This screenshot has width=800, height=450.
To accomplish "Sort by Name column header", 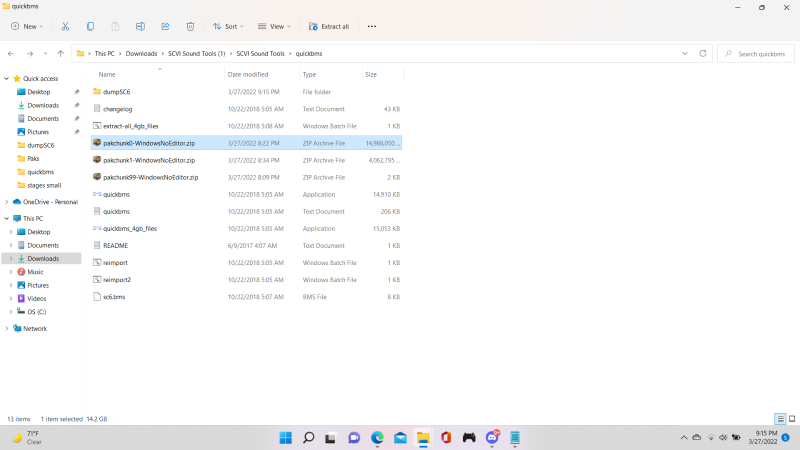I will pos(107,74).
